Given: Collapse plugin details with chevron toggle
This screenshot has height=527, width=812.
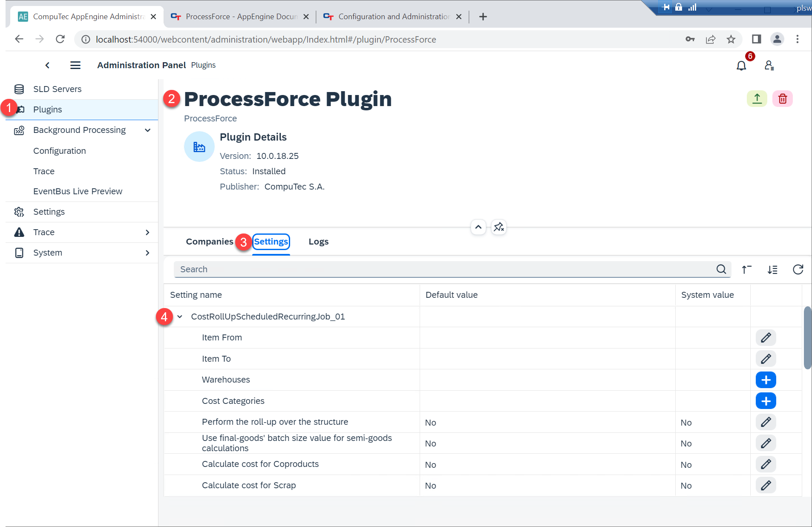Looking at the screenshot, I should tap(478, 227).
